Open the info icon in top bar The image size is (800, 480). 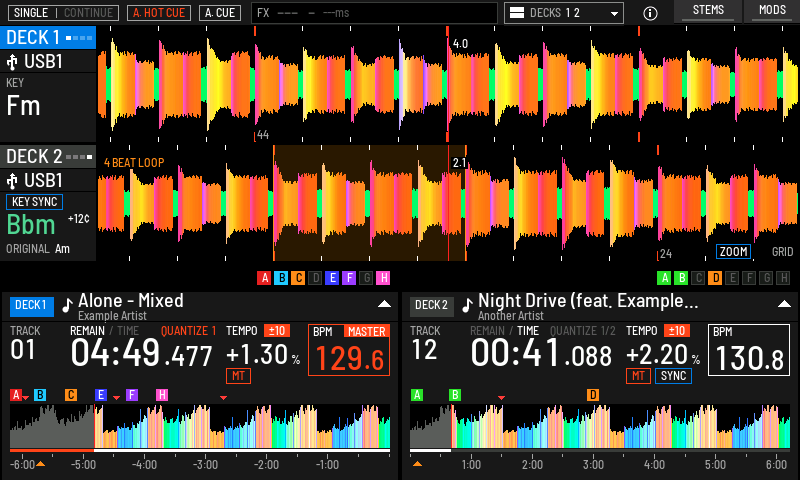point(650,13)
